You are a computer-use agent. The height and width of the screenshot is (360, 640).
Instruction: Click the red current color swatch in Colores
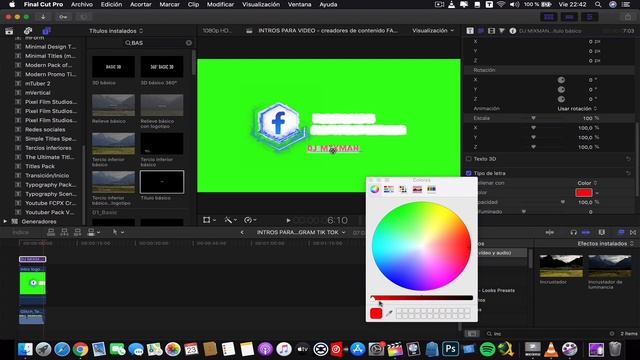coord(376,313)
